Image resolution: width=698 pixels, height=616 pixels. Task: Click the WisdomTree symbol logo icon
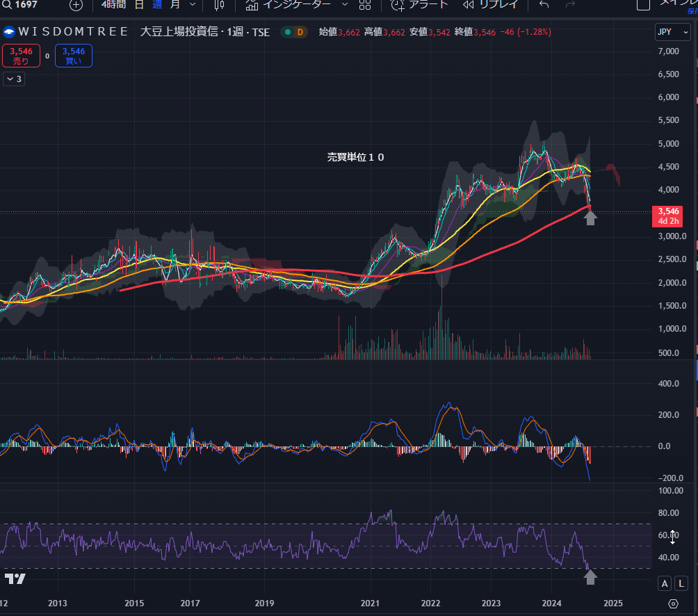pyautogui.click(x=9, y=32)
